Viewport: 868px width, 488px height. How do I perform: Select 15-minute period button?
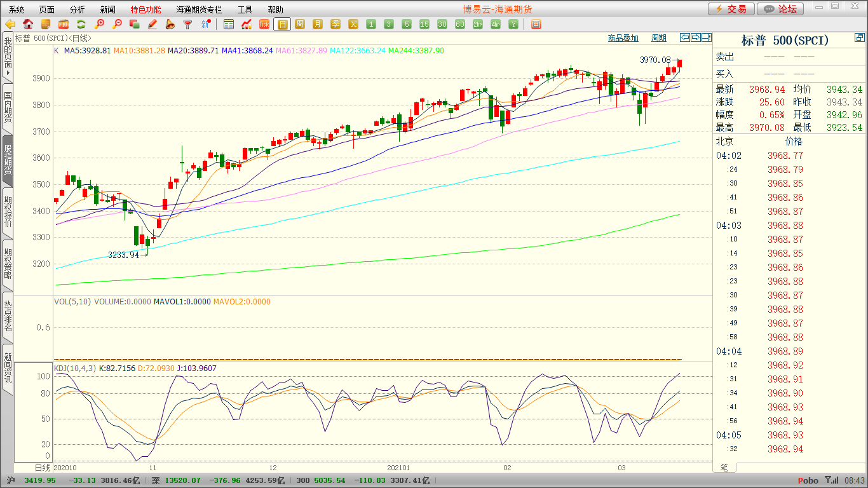click(424, 24)
